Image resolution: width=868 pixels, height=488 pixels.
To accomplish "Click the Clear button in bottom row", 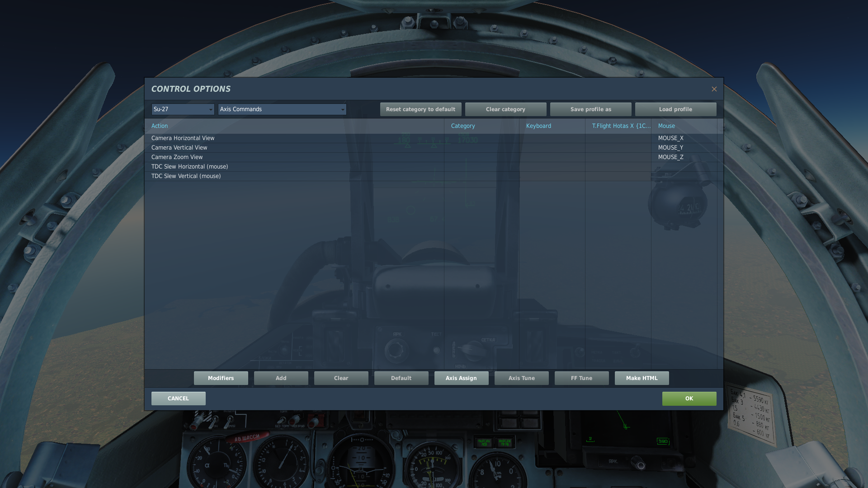I will pos(341,378).
